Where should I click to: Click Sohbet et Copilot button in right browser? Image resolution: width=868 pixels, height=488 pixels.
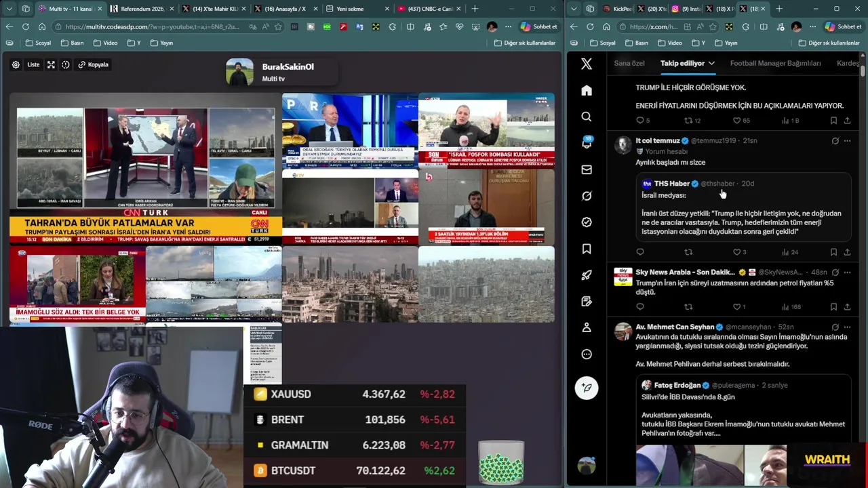[843, 26]
